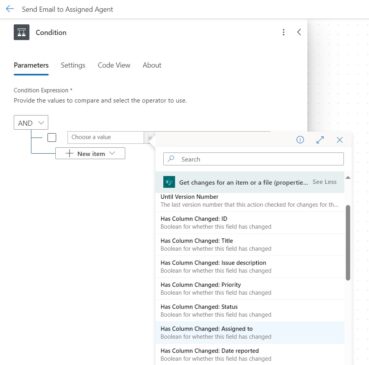This screenshot has height=365, width=369.
Task: Open the Code View tab
Action: pos(114,65)
